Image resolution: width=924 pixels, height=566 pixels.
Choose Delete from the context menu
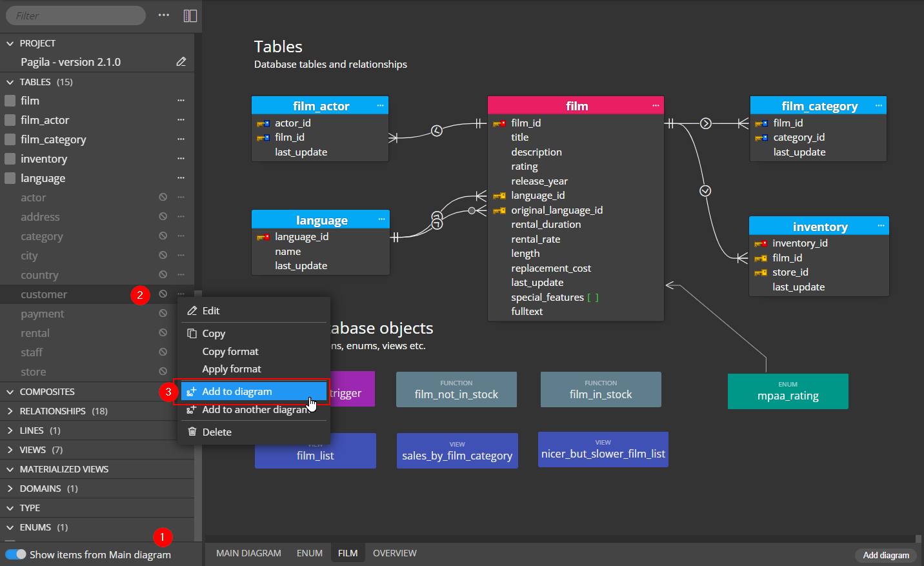click(254, 432)
